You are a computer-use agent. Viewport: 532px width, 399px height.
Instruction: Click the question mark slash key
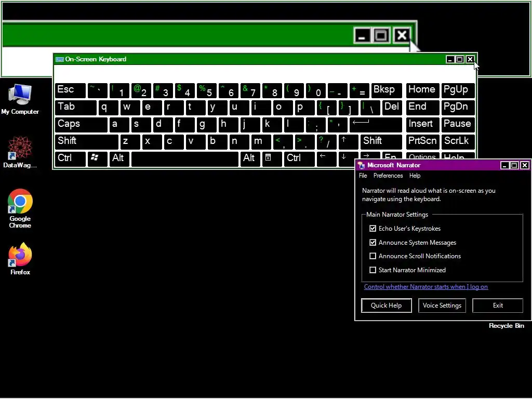(x=326, y=141)
